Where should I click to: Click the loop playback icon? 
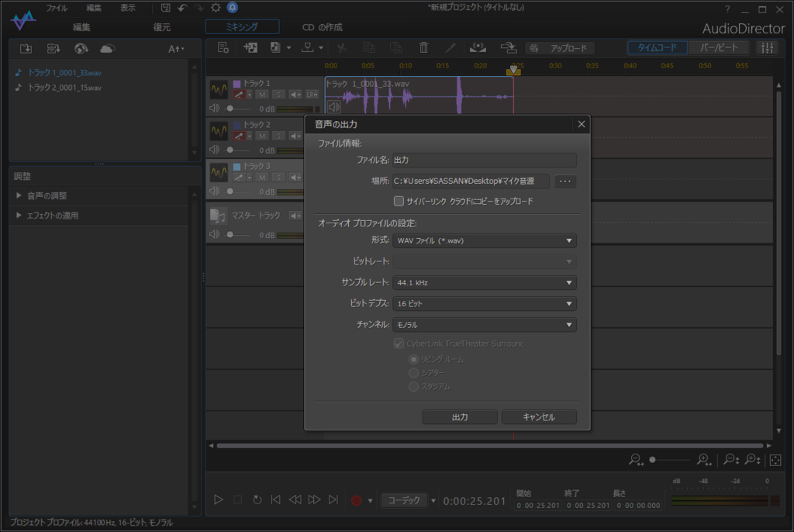point(257,499)
